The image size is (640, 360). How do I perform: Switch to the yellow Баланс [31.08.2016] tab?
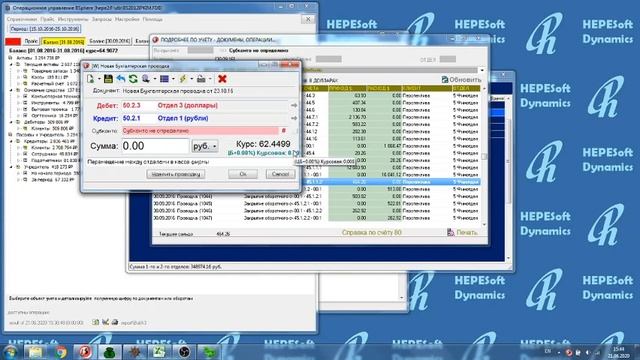[63, 41]
